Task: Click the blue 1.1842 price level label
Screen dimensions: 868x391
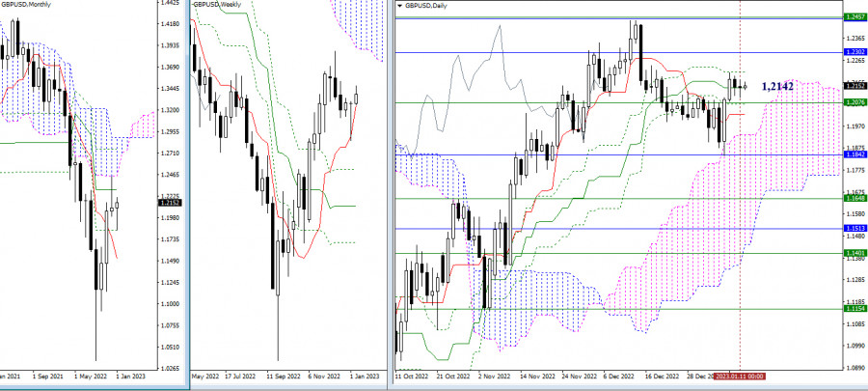Action: click(854, 154)
